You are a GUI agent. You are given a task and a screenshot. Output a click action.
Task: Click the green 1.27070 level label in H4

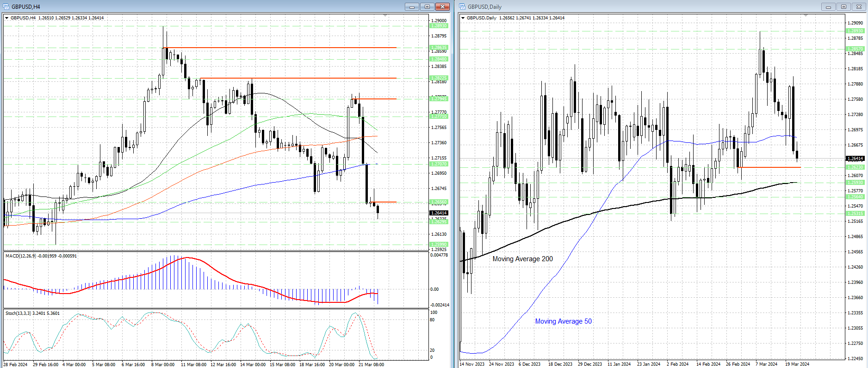(x=439, y=164)
